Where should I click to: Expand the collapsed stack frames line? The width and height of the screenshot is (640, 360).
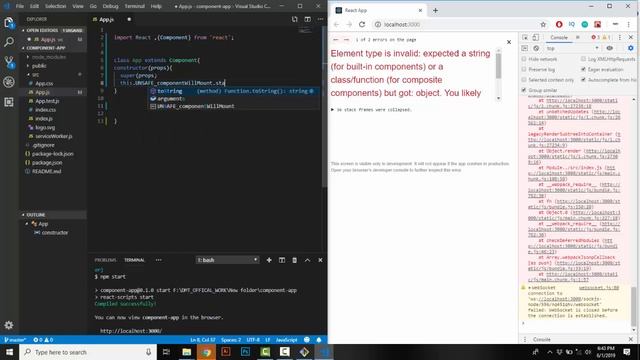[x=371, y=110]
